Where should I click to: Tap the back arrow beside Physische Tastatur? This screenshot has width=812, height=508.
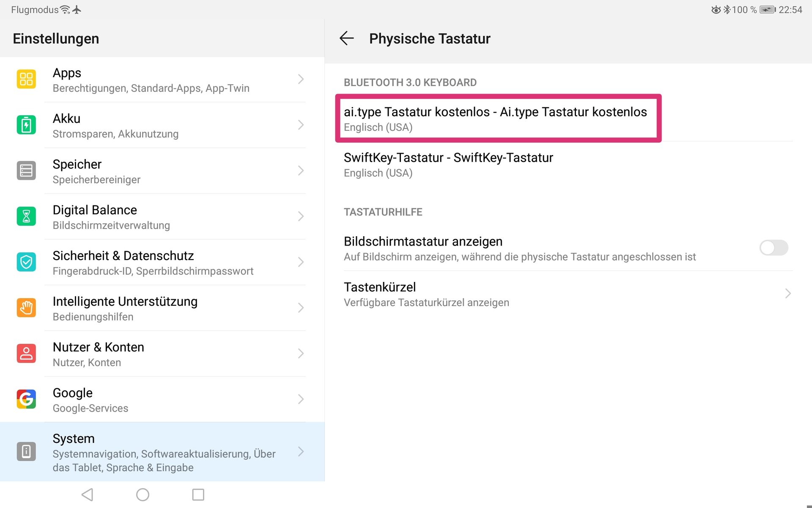coord(346,39)
